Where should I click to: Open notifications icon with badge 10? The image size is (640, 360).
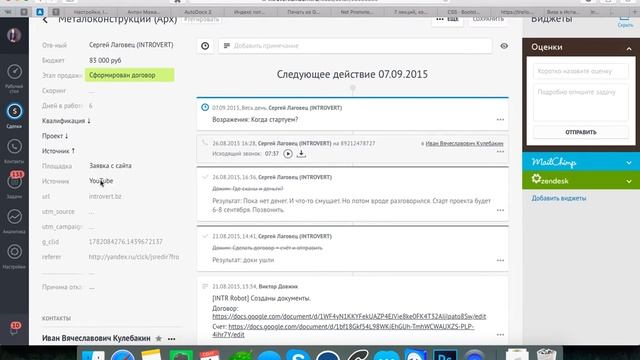click(15, 328)
